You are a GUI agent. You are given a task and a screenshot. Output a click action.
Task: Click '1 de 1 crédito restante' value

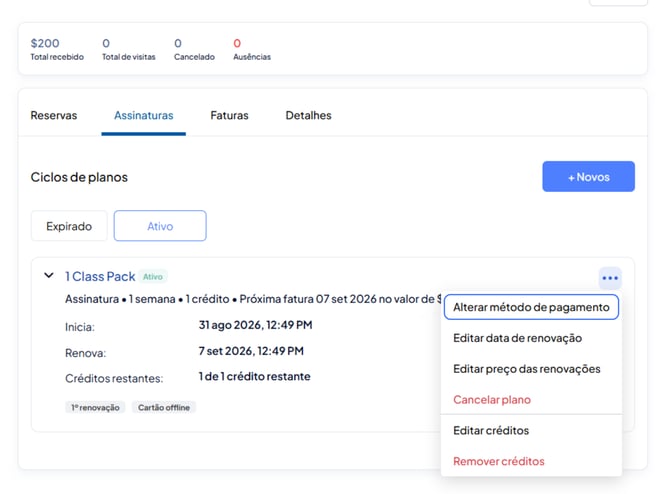click(x=254, y=376)
